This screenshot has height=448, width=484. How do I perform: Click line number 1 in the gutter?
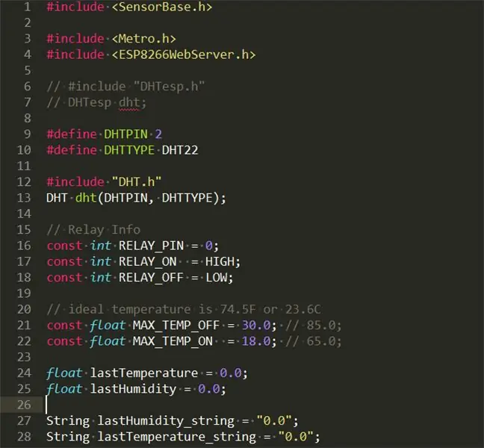[x=27, y=7]
